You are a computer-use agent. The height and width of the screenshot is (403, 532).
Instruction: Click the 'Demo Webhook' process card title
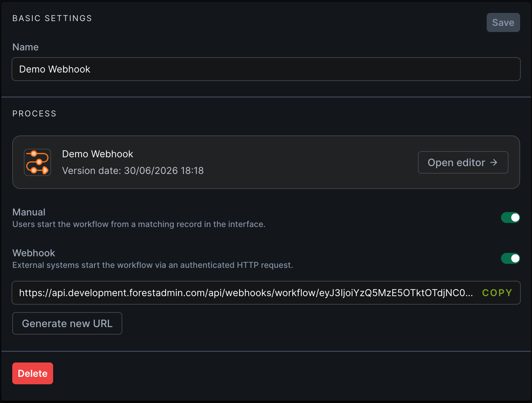coord(97,154)
